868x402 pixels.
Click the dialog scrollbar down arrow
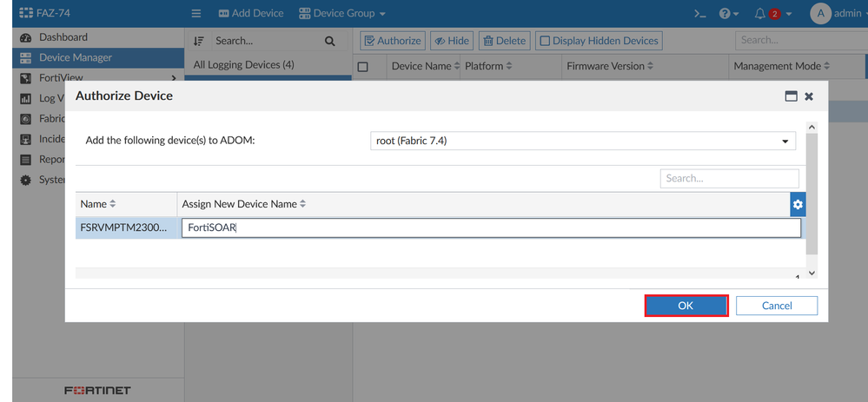tap(812, 273)
